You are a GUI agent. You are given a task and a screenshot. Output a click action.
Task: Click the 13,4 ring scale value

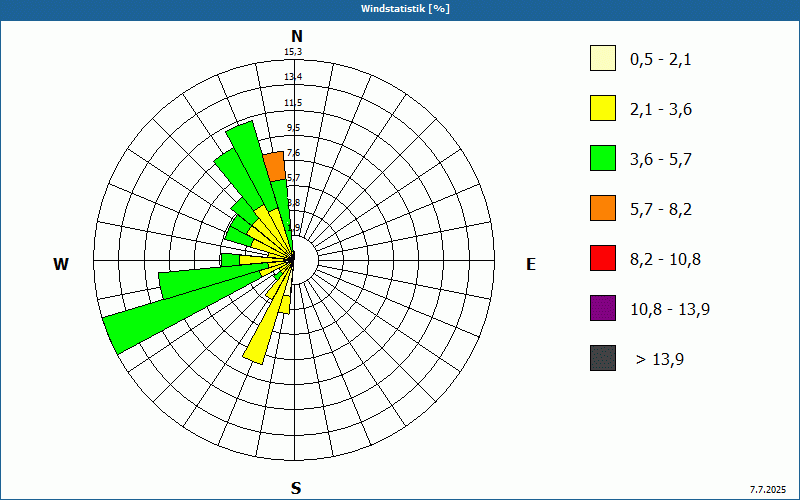click(x=293, y=77)
